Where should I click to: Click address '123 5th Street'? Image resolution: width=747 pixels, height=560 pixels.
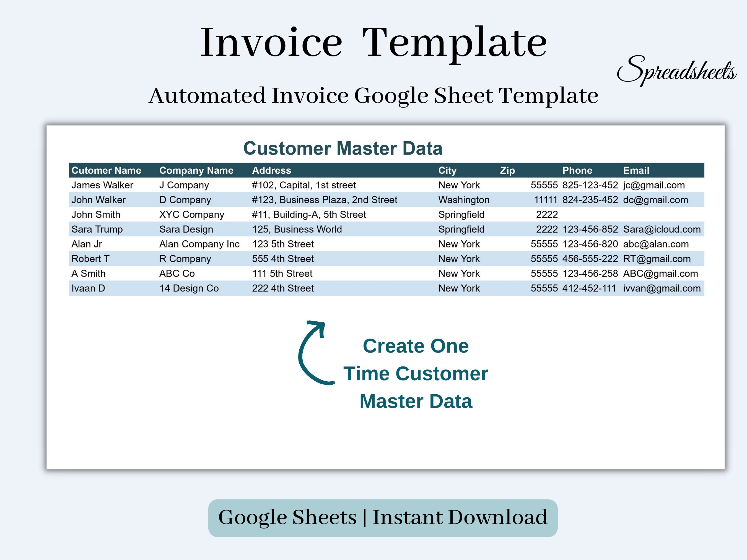click(x=283, y=244)
